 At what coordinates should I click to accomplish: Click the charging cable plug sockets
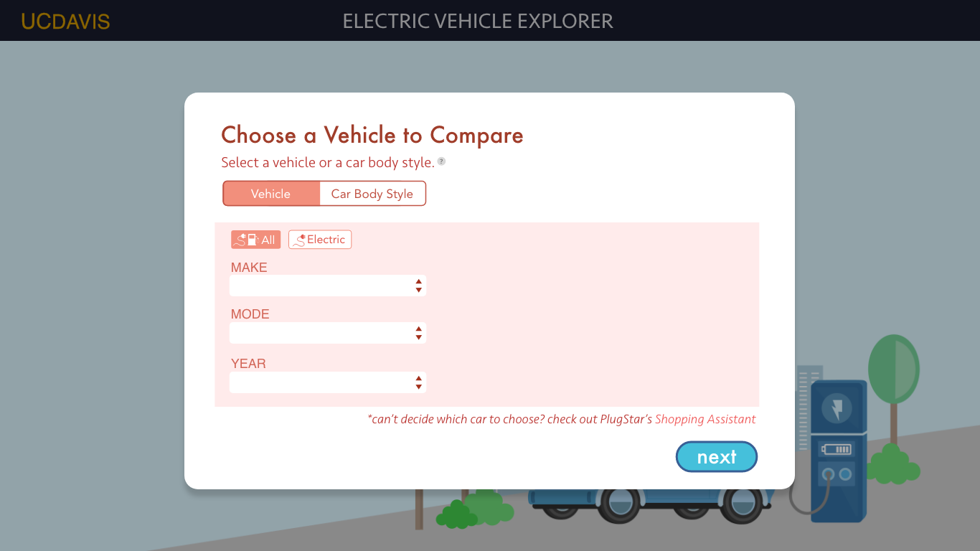click(837, 474)
